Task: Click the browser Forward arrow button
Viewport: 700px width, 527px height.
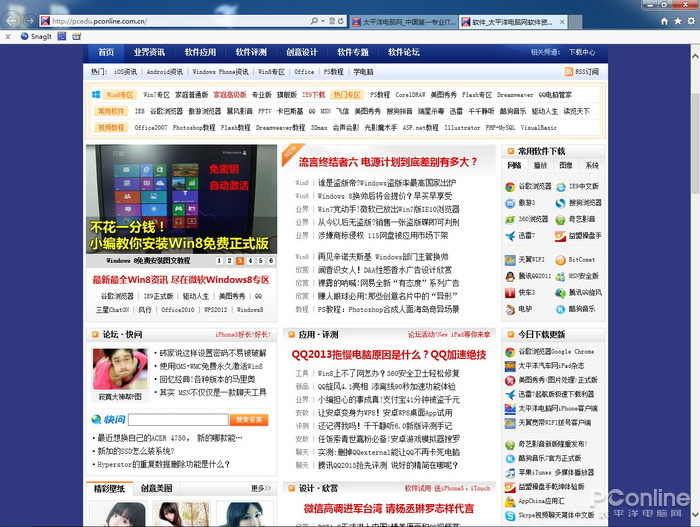Action: 30,21
